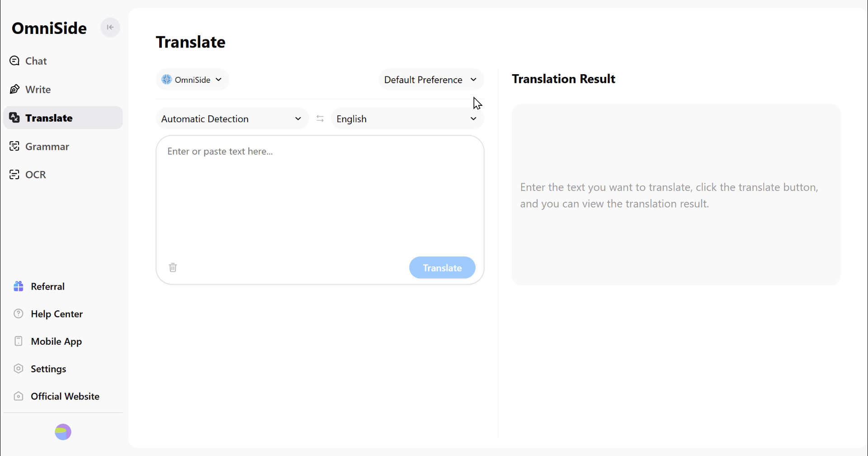Collapse the OmniSide sidebar
This screenshot has width=868, height=456.
(110, 28)
